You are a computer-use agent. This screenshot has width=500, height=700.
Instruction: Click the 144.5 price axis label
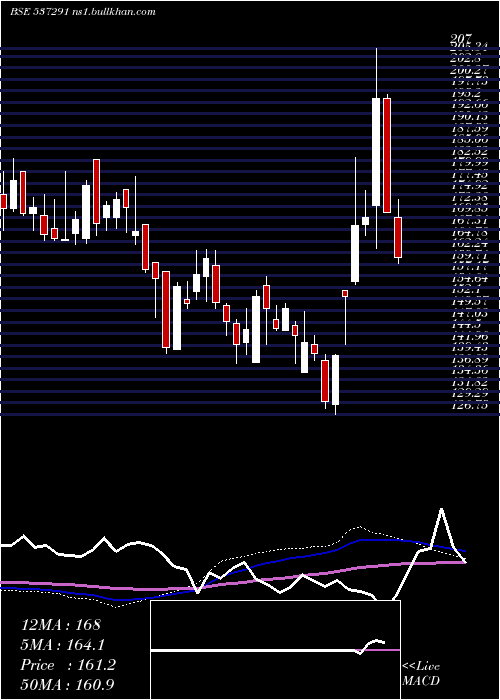click(465, 325)
